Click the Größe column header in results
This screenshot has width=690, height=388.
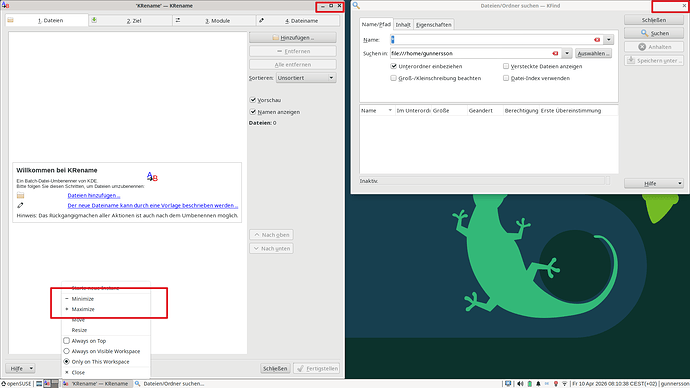point(449,110)
